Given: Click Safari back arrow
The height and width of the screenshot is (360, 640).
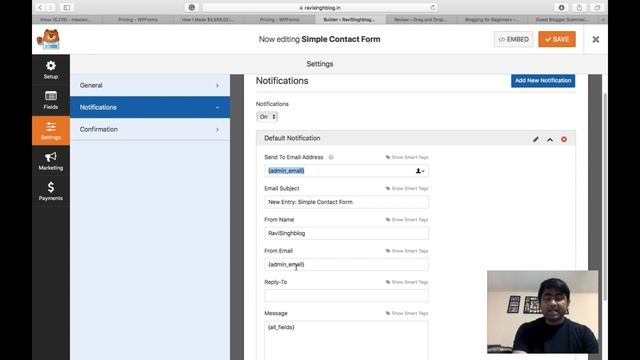Looking at the screenshot, I should pyautogui.click(x=40, y=7).
